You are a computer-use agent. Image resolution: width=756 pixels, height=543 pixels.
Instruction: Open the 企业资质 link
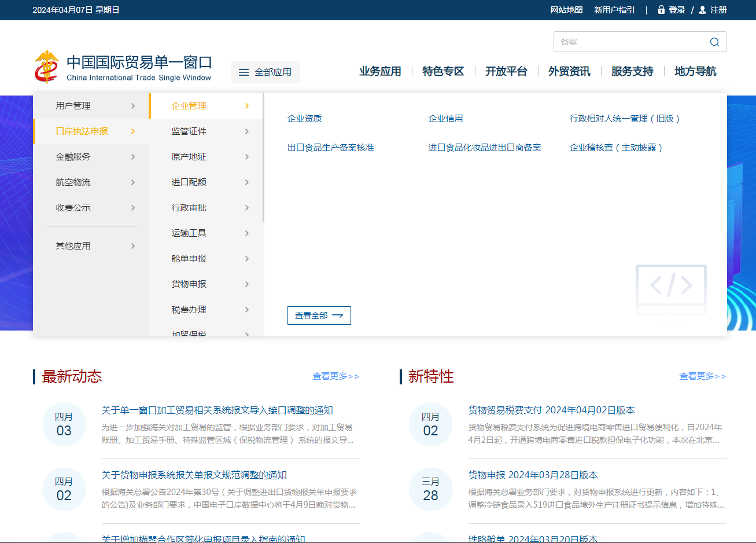(304, 119)
